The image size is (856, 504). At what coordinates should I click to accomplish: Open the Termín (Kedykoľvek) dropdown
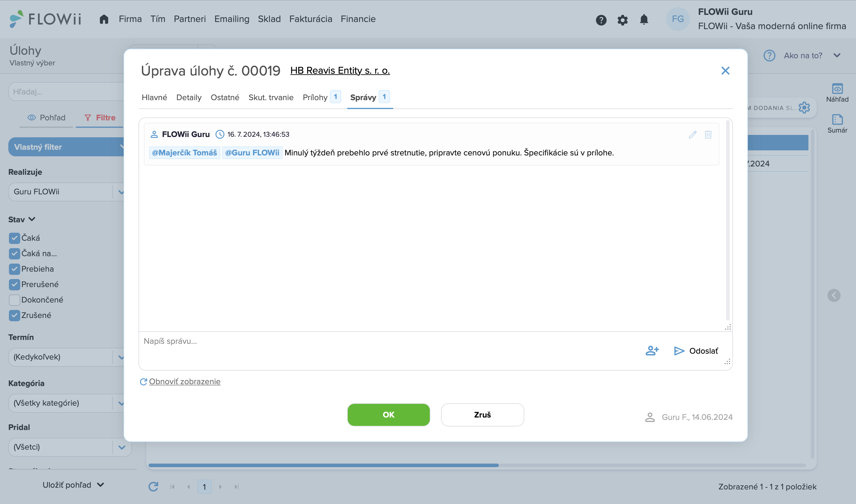[66, 357]
